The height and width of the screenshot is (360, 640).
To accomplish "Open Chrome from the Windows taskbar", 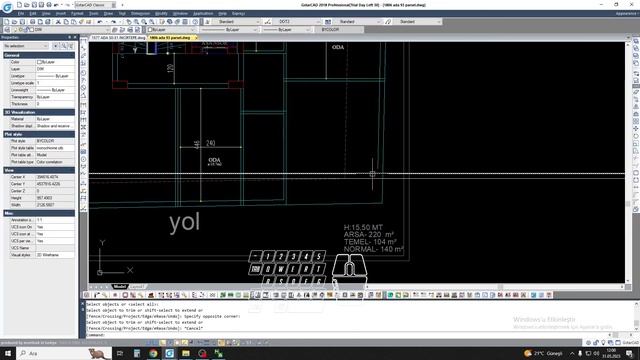I will [153, 353].
